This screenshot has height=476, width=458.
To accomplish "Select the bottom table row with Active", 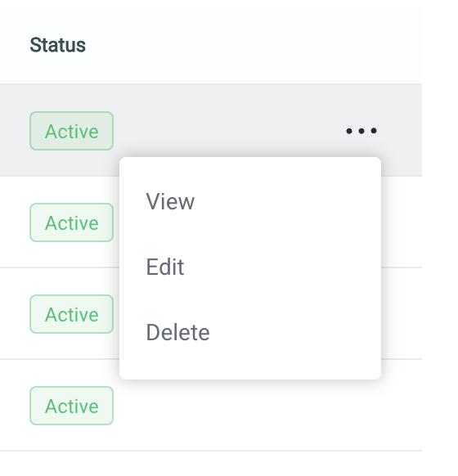I will coord(211,406).
